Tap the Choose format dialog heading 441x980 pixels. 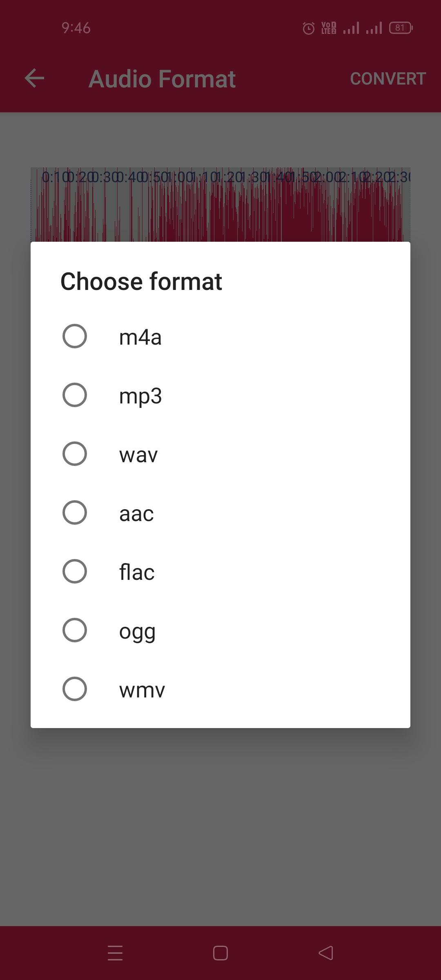coord(141,281)
